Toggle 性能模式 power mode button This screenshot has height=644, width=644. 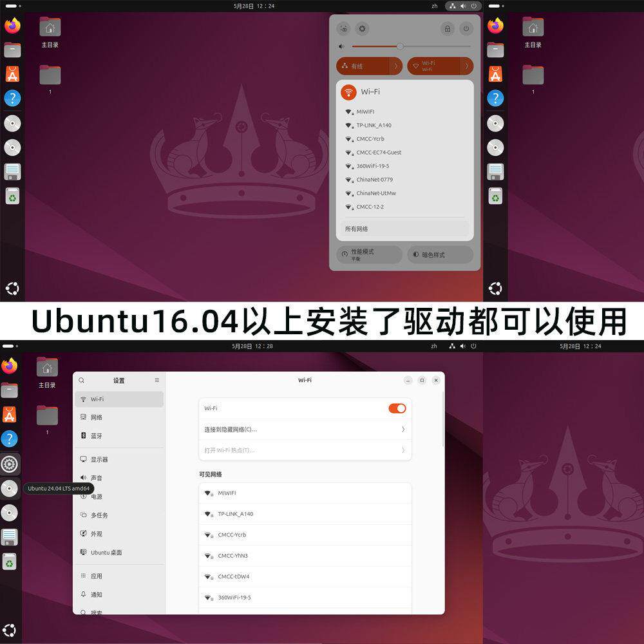[369, 254]
